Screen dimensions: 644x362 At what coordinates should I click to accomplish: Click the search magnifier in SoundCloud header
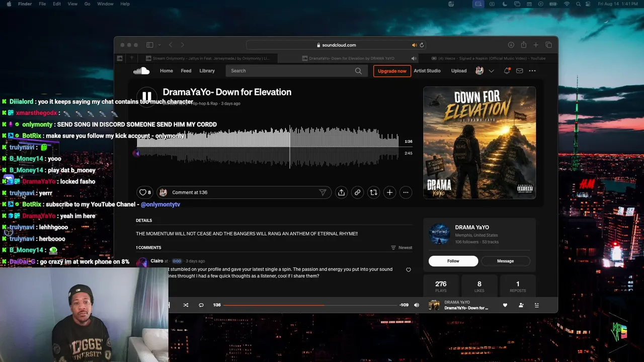pos(358,71)
